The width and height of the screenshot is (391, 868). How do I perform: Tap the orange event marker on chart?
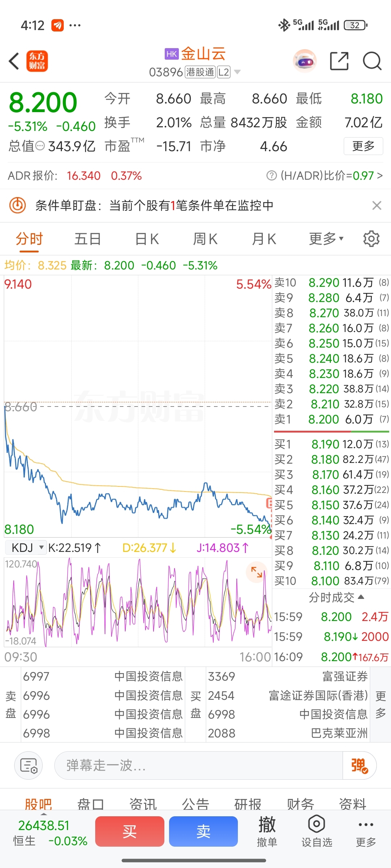(269, 503)
